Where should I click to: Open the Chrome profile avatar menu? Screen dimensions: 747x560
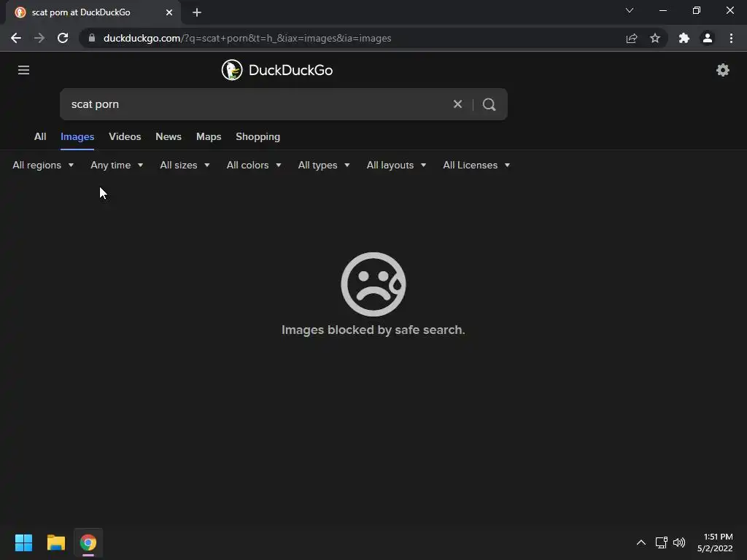click(708, 38)
